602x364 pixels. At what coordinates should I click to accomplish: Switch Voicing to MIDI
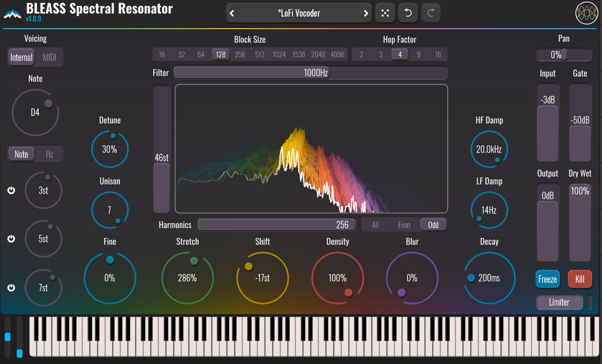(49, 57)
